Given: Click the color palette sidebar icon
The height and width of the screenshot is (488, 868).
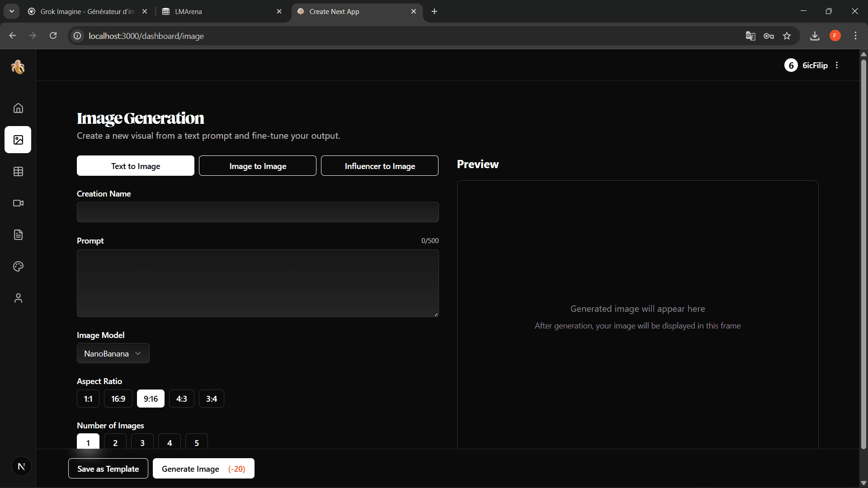Looking at the screenshot, I should tap(18, 266).
